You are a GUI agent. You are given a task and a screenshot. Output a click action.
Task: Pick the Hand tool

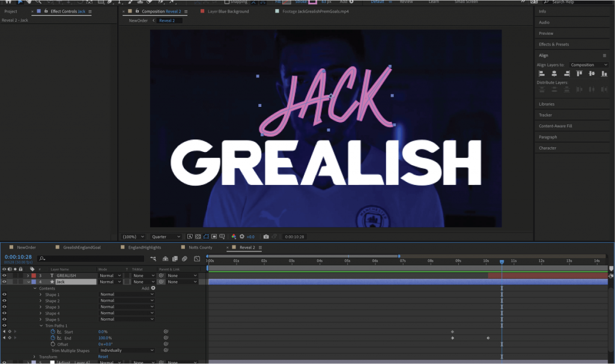pyautogui.click(x=30, y=3)
